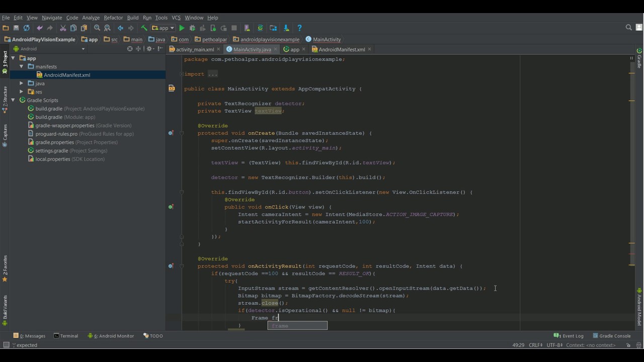Image resolution: width=644 pixels, height=362 pixels.
Task: Click the Replace toolbar icon
Action: (x=107, y=28)
